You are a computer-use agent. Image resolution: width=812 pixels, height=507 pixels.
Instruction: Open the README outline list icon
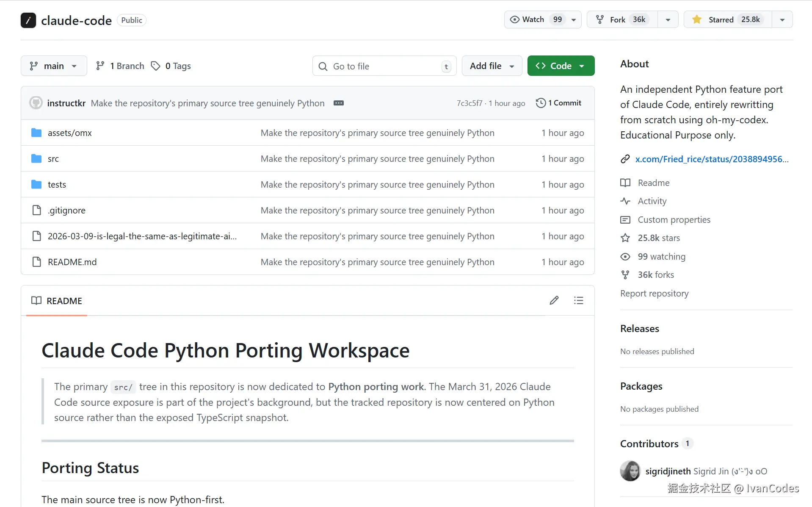coord(578,301)
